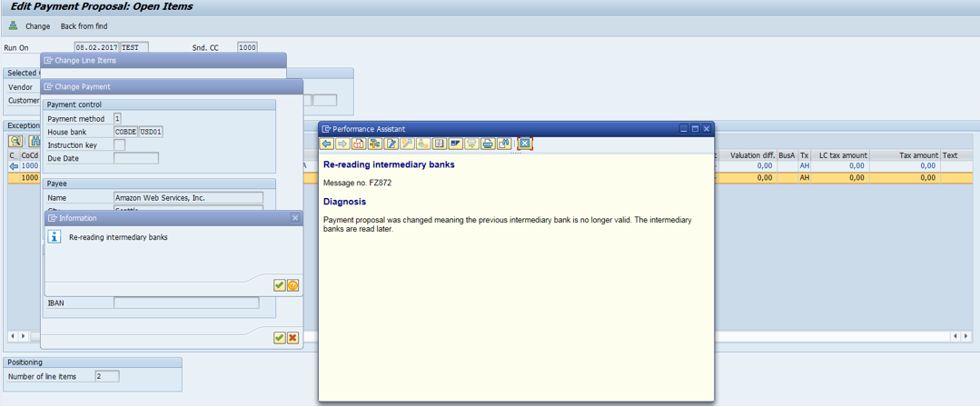Click the Change toolbar button
The width and height of the screenshot is (980, 407).
coord(37,26)
